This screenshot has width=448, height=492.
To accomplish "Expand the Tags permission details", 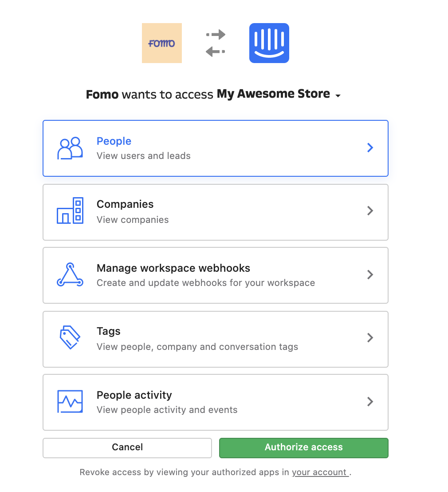I will click(x=370, y=338).
